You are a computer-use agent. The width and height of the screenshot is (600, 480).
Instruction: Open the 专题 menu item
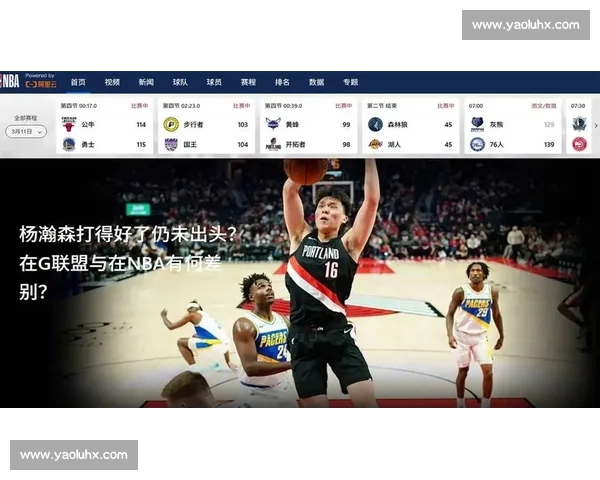[350, 82]
